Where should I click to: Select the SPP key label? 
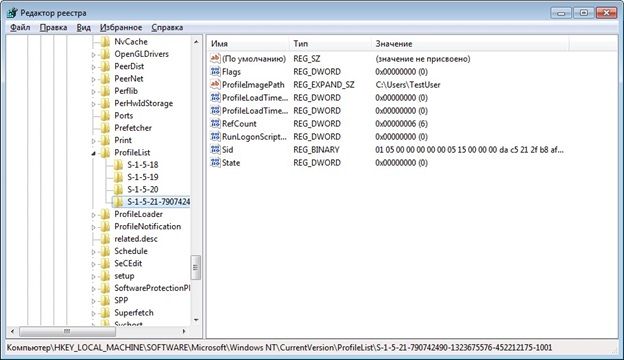tap(121, 300)
